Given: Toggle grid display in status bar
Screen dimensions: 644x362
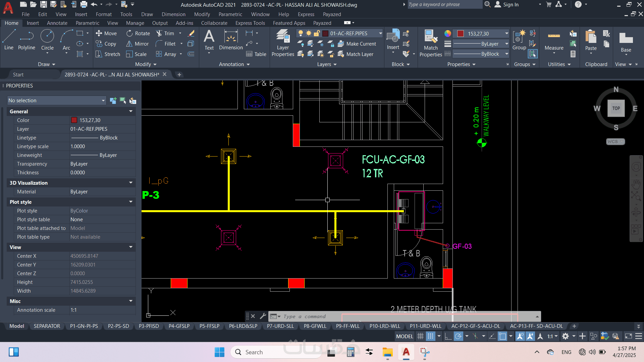Looking at the screenshot, I should tap(420, 336).
